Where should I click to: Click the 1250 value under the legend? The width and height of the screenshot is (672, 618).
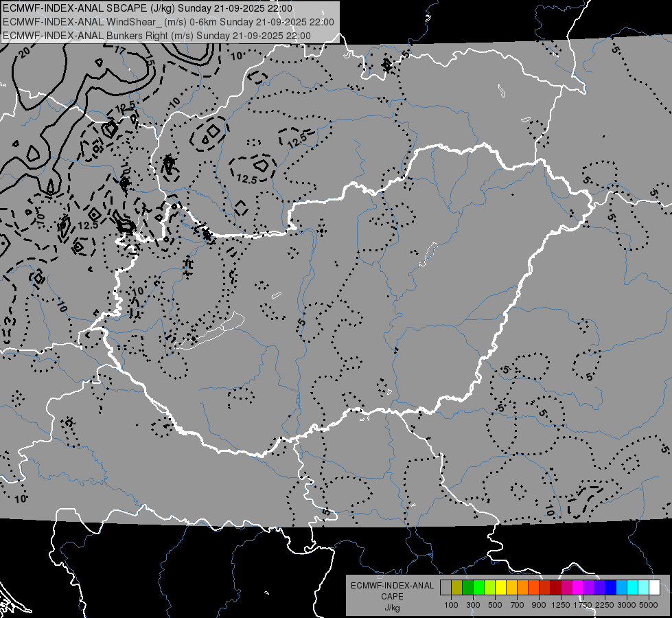click(561, 605)
